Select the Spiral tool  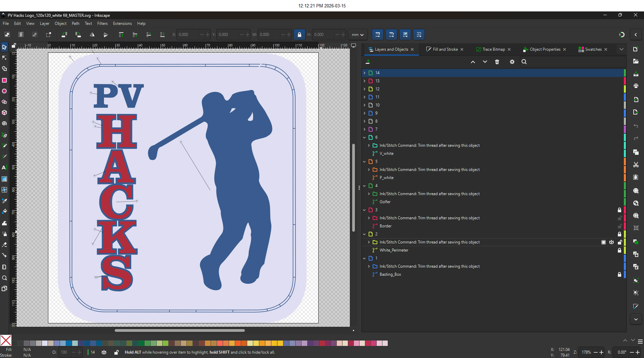click(4, 123)
